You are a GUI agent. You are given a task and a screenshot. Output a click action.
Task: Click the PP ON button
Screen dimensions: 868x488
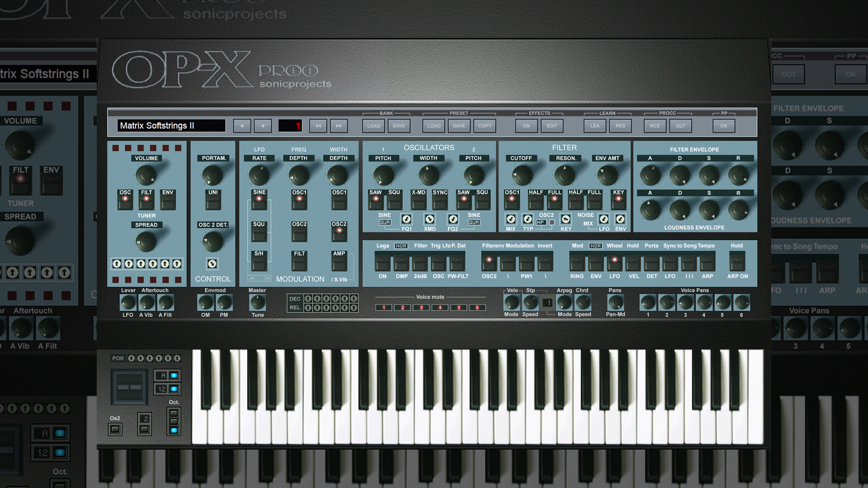click(x=724, y=126)
